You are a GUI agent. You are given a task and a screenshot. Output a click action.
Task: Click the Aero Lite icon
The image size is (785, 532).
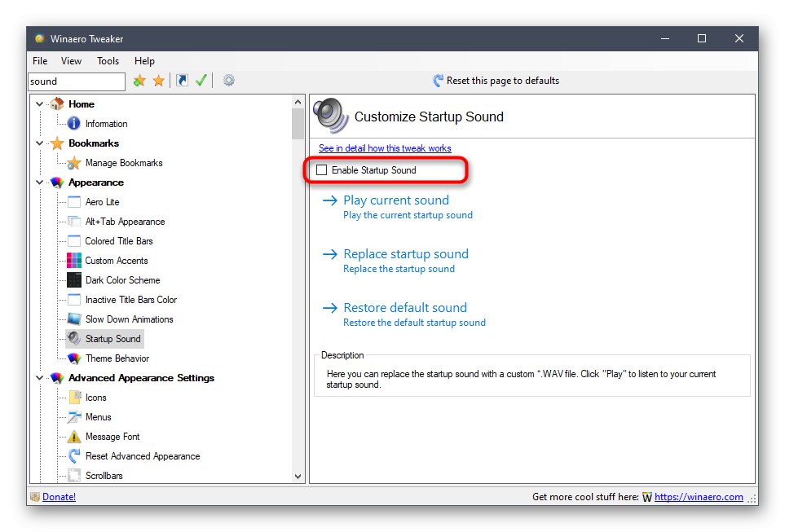(74, 202)
